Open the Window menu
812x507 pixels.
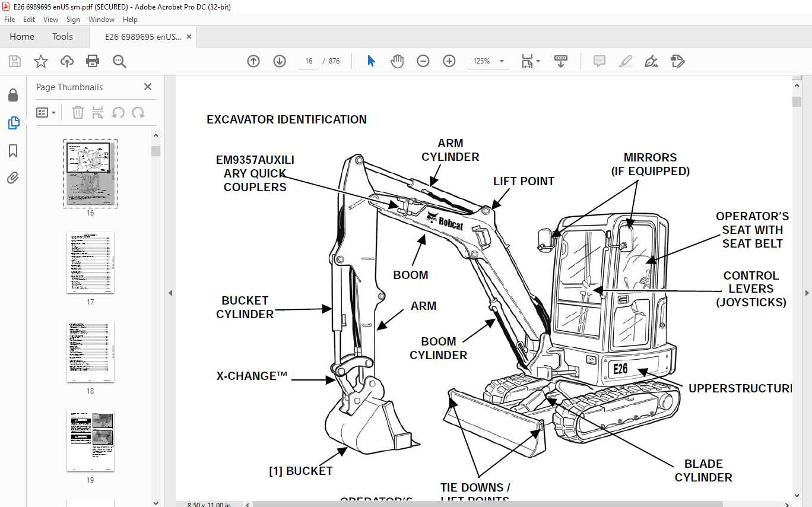pos(101,20)
